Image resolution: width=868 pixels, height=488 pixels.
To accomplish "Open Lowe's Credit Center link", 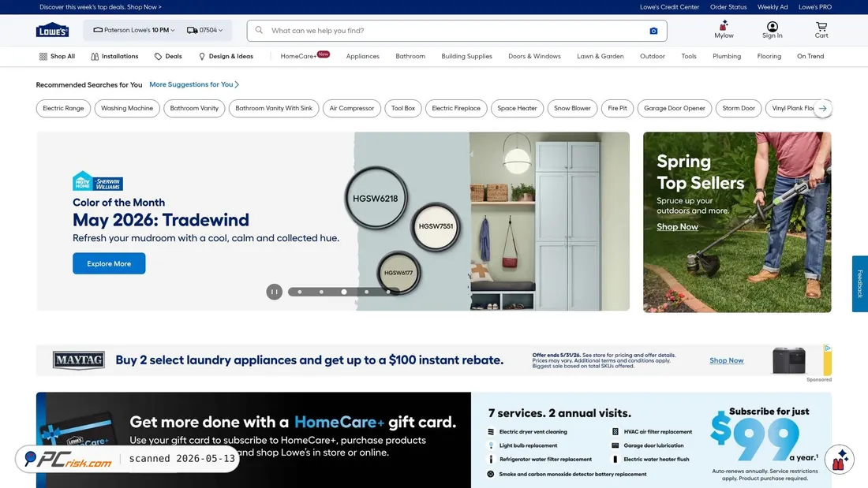I will [669, 7].
